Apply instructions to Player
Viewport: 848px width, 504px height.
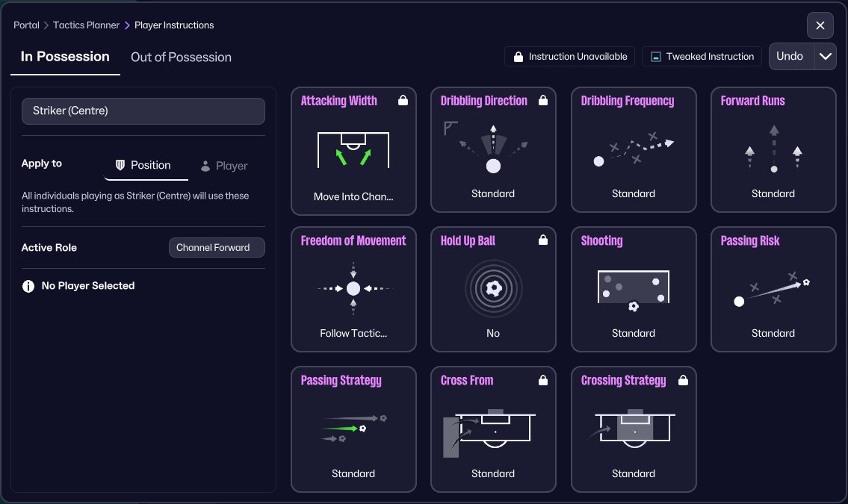[x=224, y=166]
